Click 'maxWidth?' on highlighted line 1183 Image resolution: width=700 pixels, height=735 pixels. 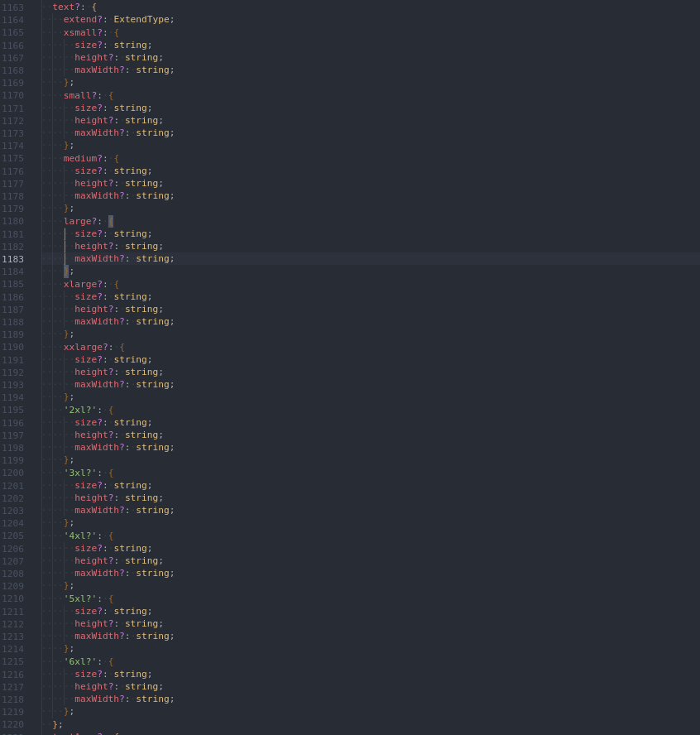tap(100, 259)
